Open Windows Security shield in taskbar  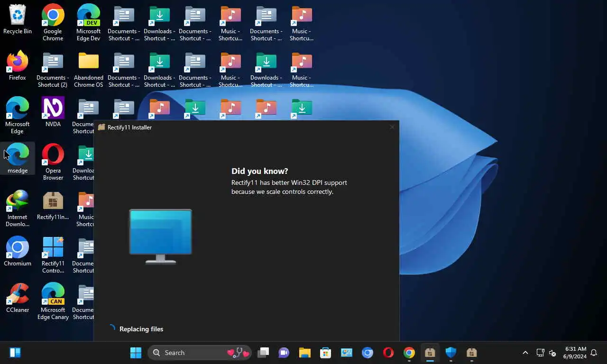[451, 353]
